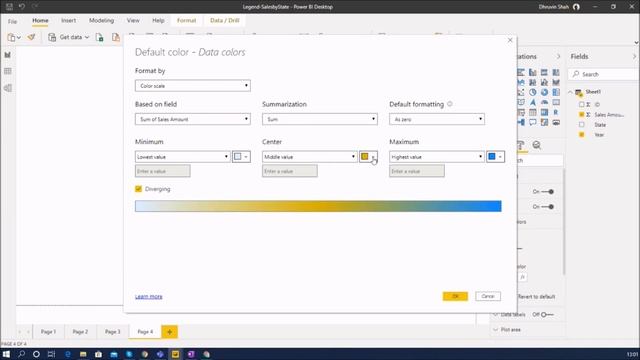
Task: Select the Q&A speech bubble visual
Action: 533,122
